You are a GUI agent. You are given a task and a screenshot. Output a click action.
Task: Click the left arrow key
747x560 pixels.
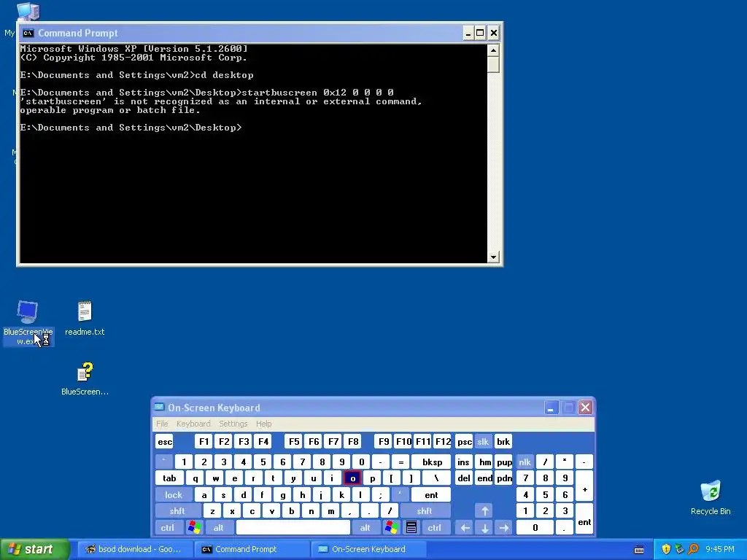(x=465, y=528)
